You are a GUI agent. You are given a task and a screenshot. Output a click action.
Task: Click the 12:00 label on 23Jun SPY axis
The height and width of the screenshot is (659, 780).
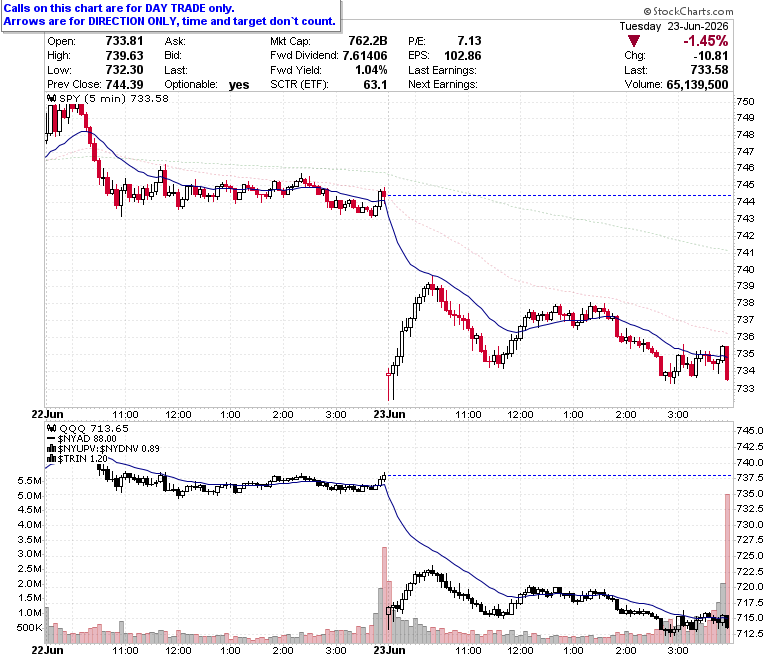coord(520,414)
